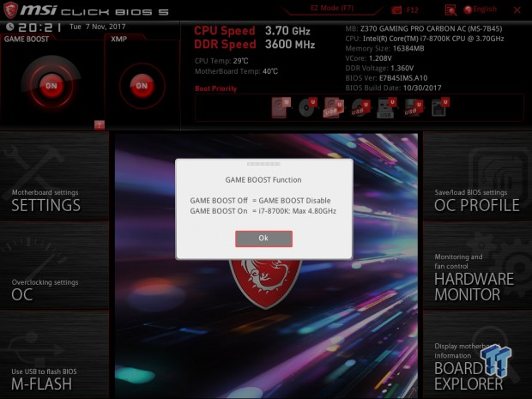The width and height of the screenshot is (532, 399).
Task: Click the VCore 1.208V reading
Action: (368, 58)
